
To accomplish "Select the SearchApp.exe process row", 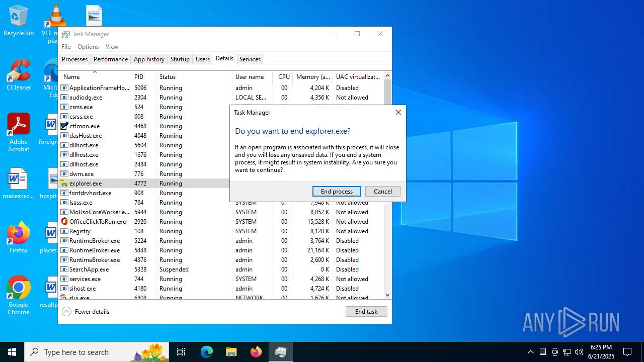I will [221, 269].
